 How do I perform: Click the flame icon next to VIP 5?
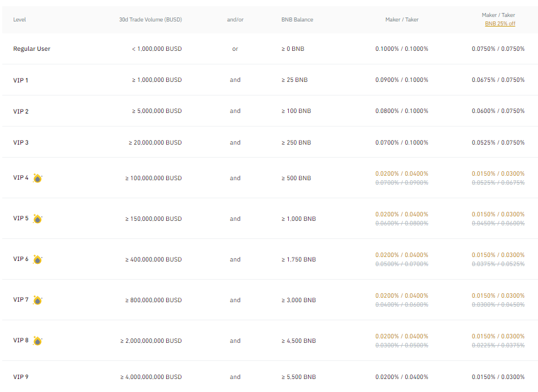tap(37, 219)
